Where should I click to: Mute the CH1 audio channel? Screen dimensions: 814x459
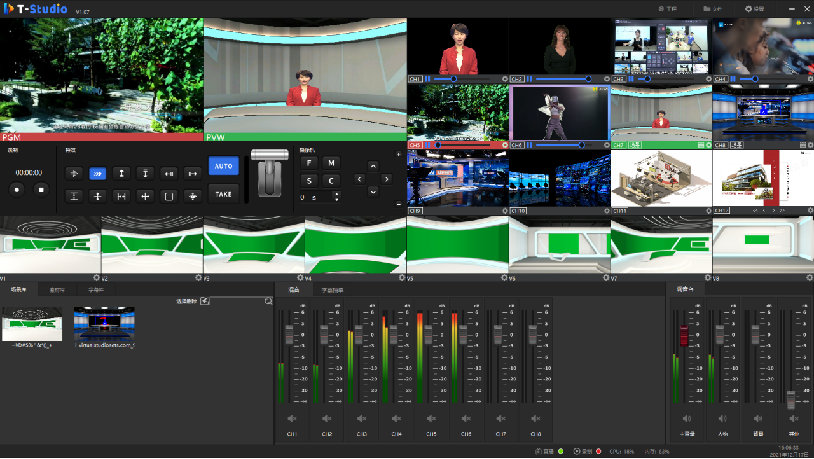(x=292, y=418)
